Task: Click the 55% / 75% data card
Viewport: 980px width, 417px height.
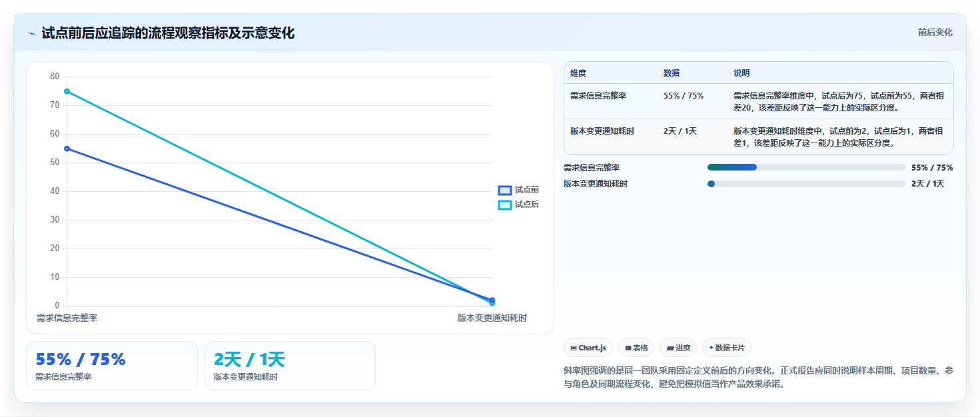Action: pyautogui.click(x=112, y=366)
